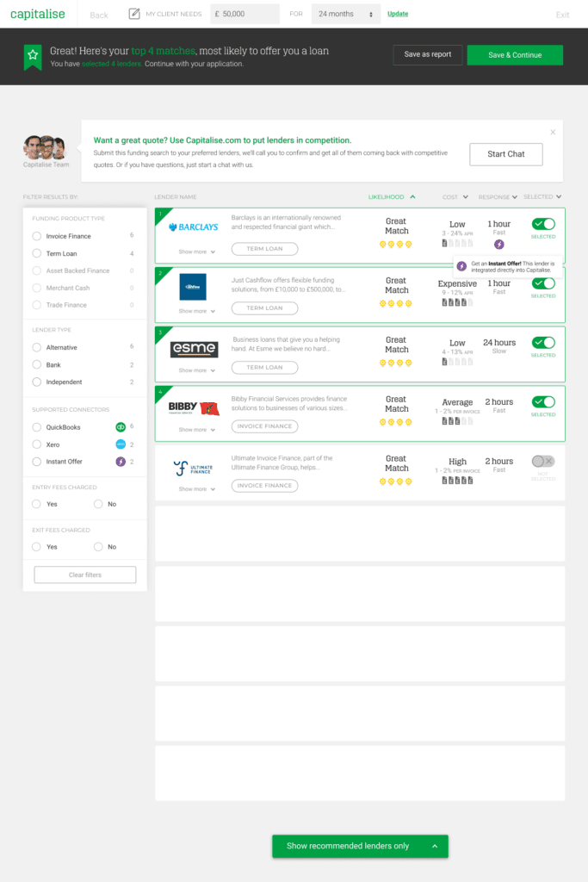Image resolution: width=588 pixels, height=882 pixels.
Task: Select the Term Loan filter
Action: click(x=36, y=254)
